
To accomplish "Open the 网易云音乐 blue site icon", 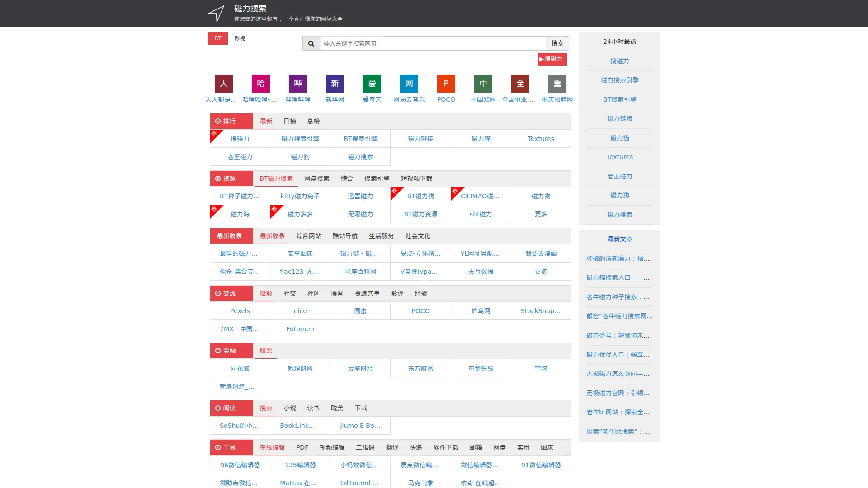I will coord(409,84).
